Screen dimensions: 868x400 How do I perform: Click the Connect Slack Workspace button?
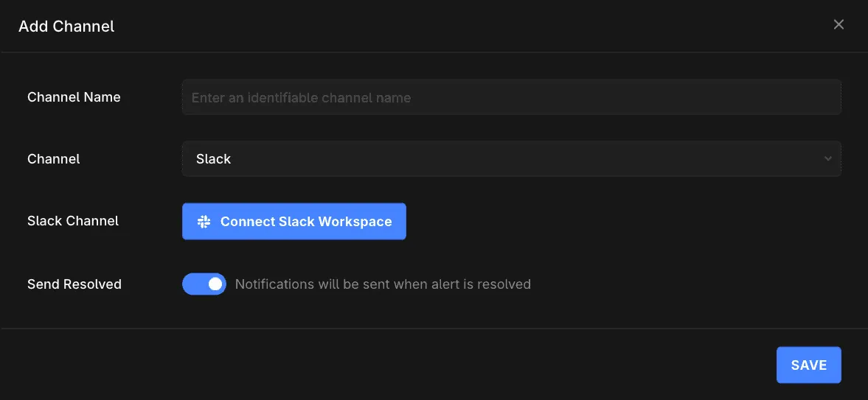[294, 221]
